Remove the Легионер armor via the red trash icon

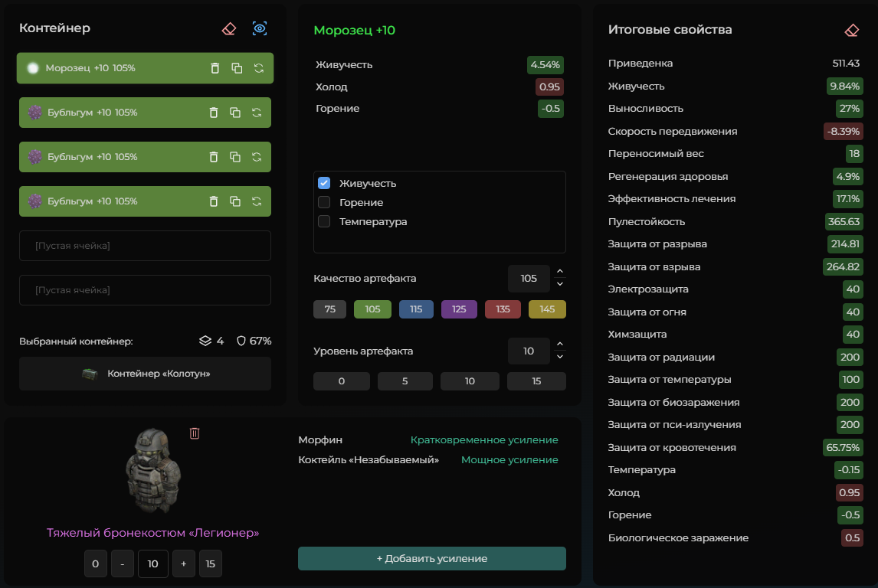click(195, 433)
